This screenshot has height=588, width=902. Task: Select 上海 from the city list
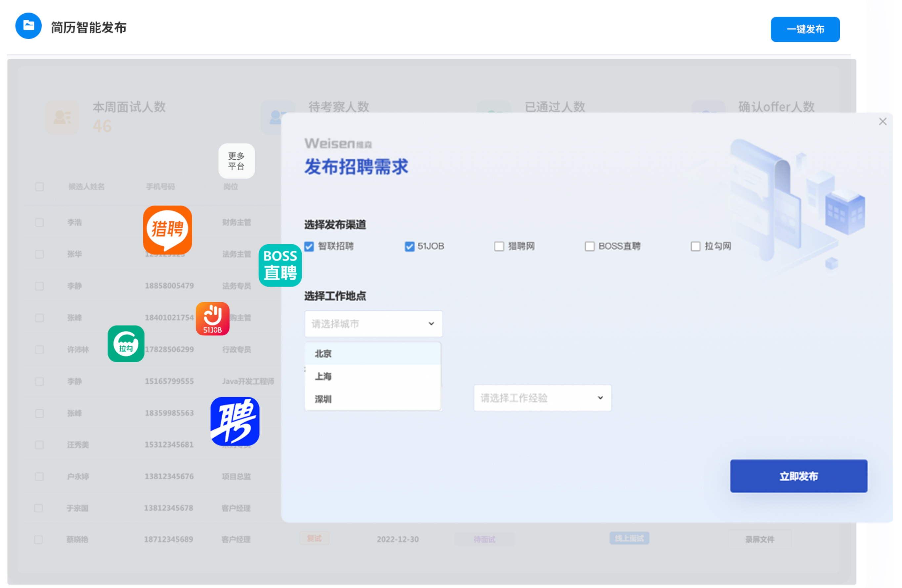tap(373, 376)
